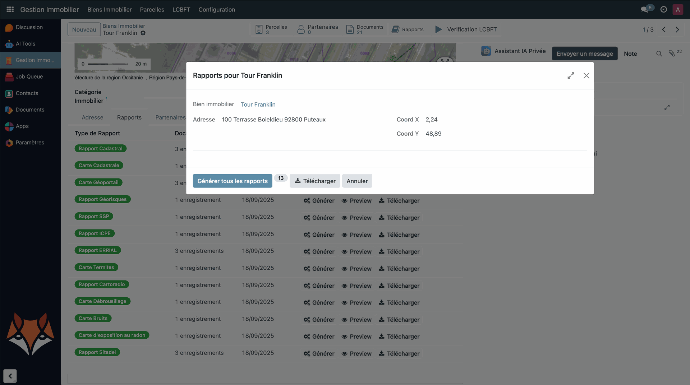Click Générer on the Rapport ICPE row
This screenshot has height=385, width=690.
tap(319, 235)
